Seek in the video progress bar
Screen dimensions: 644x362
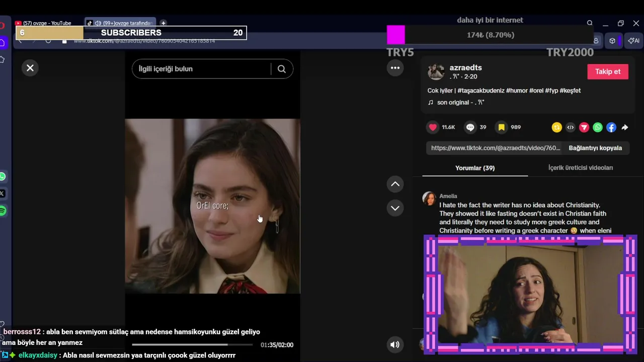coord(192,344)
